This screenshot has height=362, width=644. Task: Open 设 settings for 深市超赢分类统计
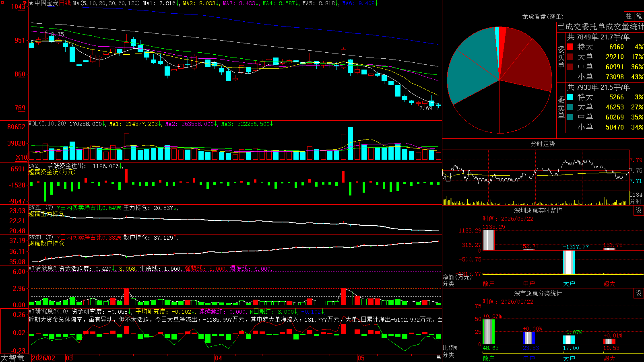pos(639,293)
